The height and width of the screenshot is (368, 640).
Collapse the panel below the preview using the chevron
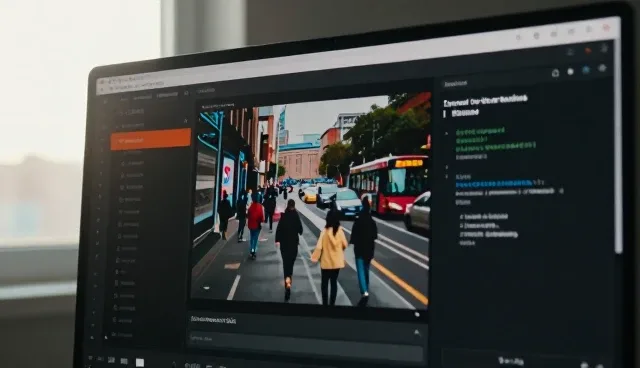pyautogui.click(x=416, y=333)
